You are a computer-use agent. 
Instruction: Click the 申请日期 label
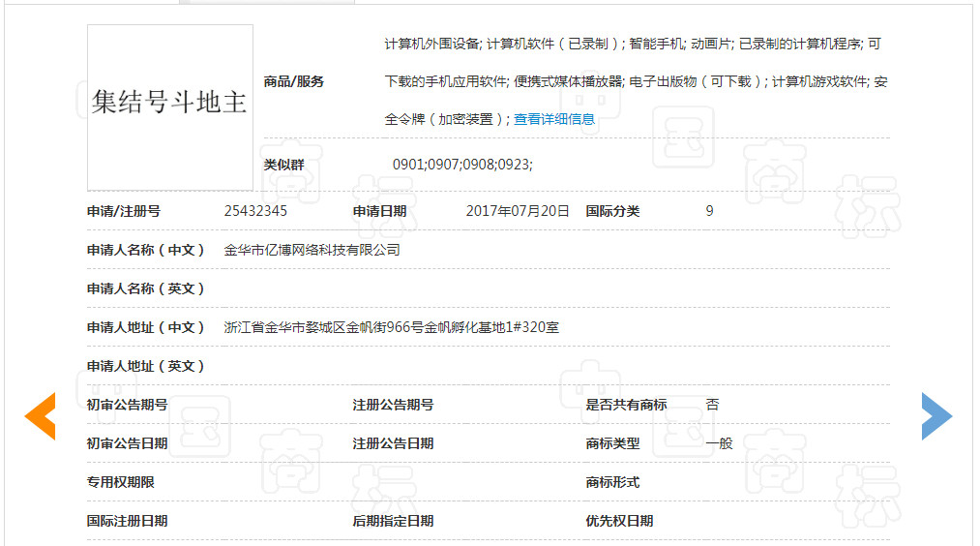[x=380, y=211]
